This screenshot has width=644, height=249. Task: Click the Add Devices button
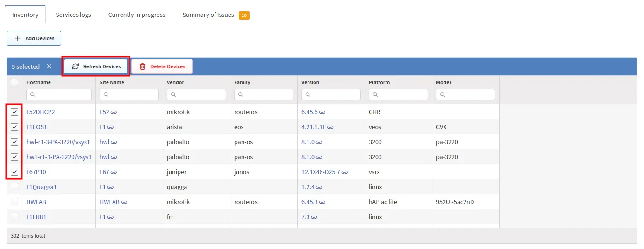[x=34, y=38]
